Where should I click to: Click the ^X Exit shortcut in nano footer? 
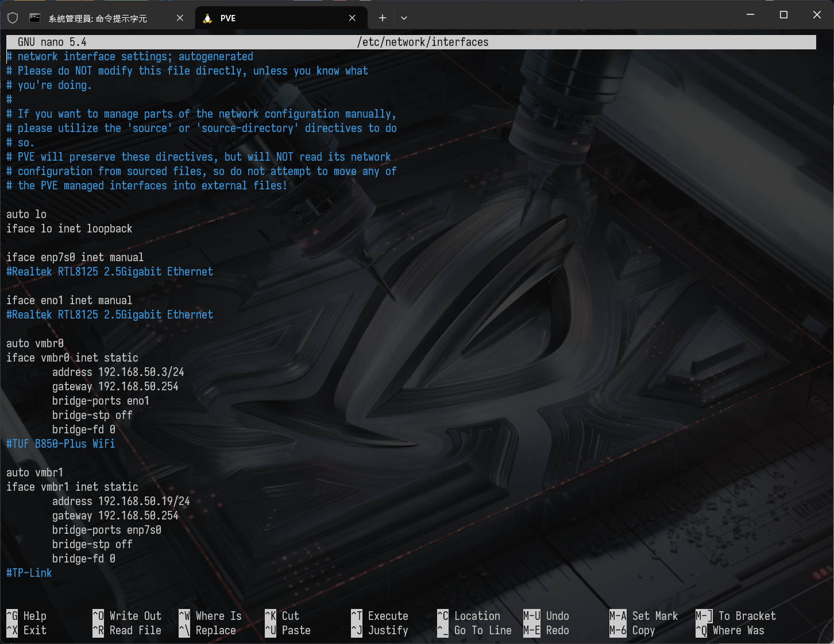coord(27,630)
